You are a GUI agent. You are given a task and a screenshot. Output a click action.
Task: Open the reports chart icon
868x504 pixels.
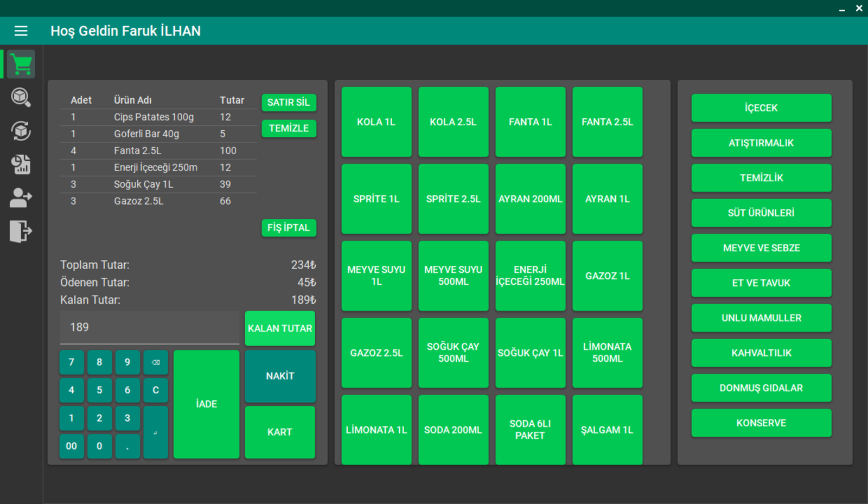(21, 164)
